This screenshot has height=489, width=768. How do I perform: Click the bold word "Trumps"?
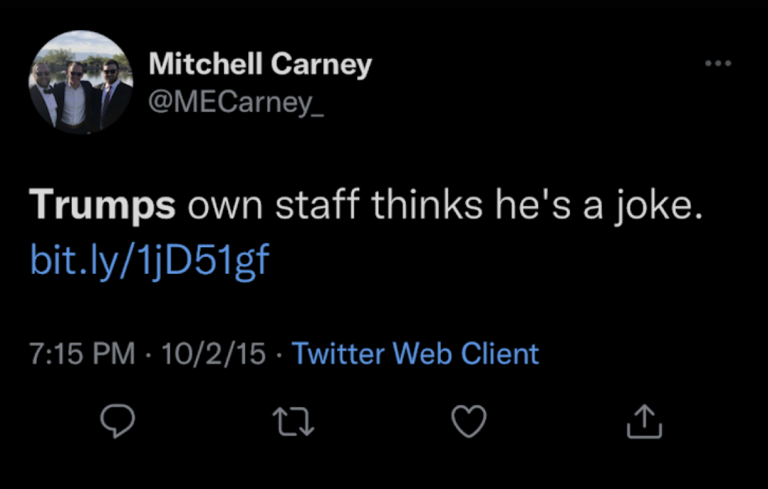pos(102,206)
